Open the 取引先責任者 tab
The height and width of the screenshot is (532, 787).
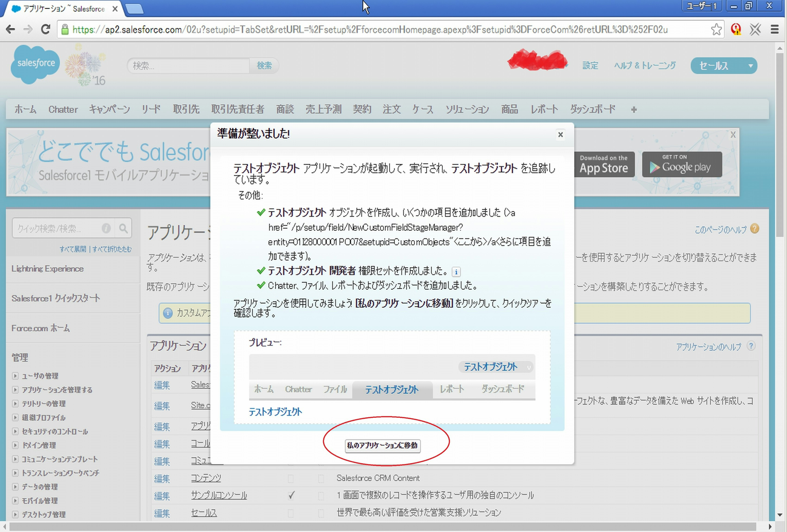click(x=237, y=109)
